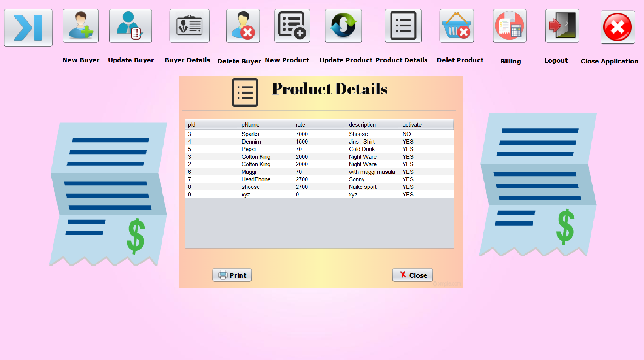Viewport: 644px width, 360px height.
Task: Select the Sparks row
Action: click(x=320, y=134)
